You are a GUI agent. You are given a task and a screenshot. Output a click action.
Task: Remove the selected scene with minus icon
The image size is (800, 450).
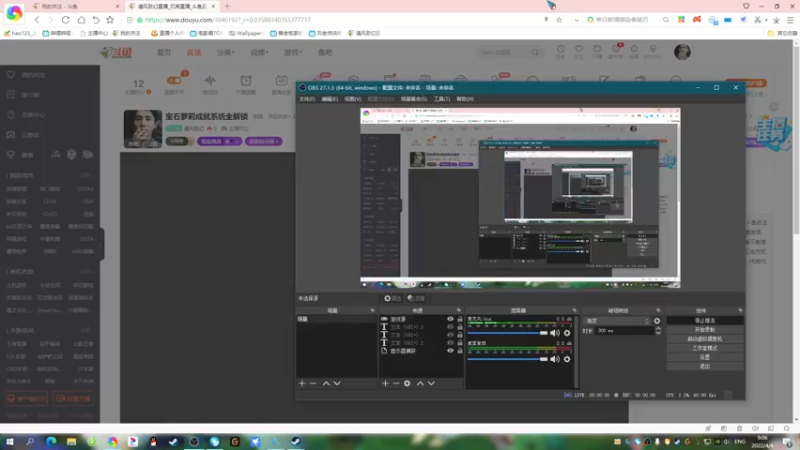pyautogui.click(x=313, y=383)
